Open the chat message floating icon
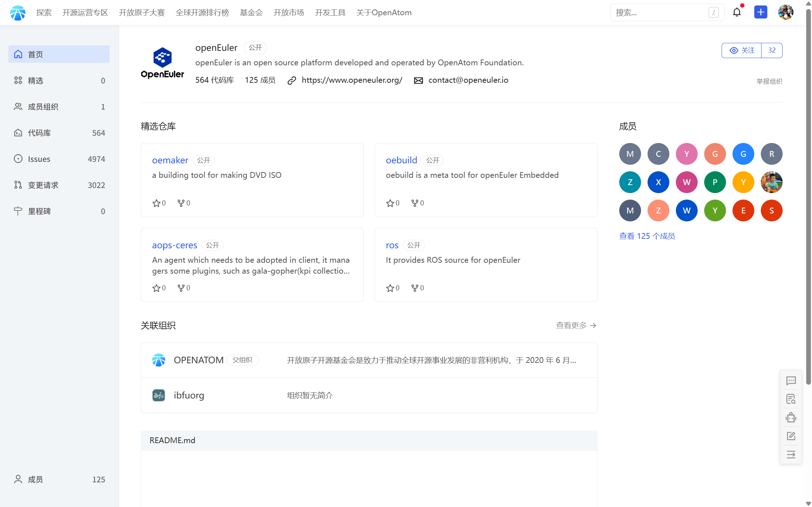812x507 pixels. pyautogui.click(x=791, y=381)
